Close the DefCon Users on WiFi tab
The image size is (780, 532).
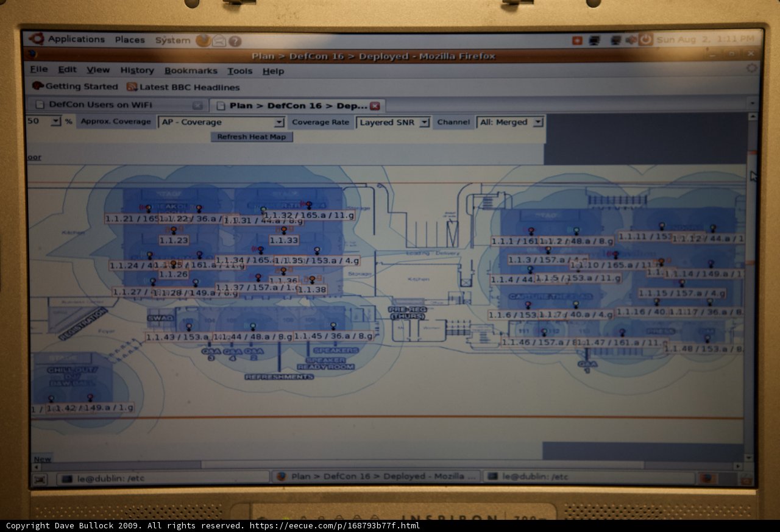[197, 105]
